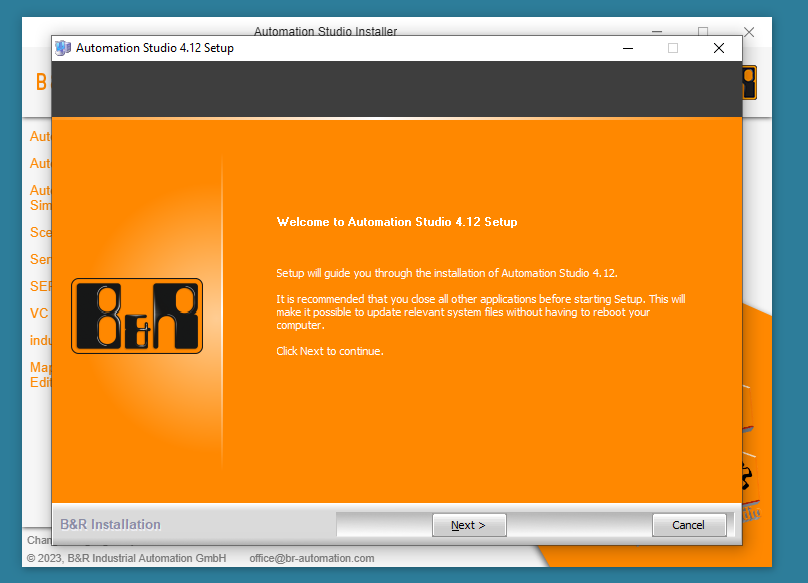
Task: Click office@br-automation.com email link in installer window
Action: pyautogui.click(x=312, y=558)
